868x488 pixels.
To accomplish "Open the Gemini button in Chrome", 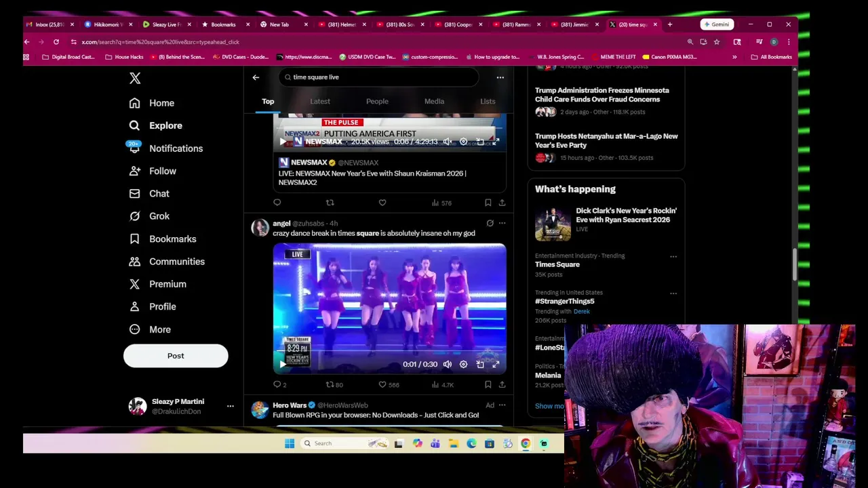I will [716, 24].
